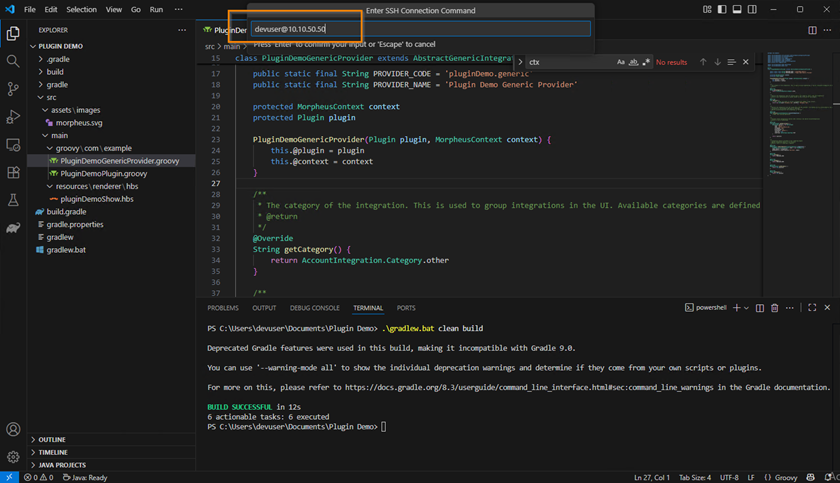Open the Manage gear menu

click(x=13, y=457)
